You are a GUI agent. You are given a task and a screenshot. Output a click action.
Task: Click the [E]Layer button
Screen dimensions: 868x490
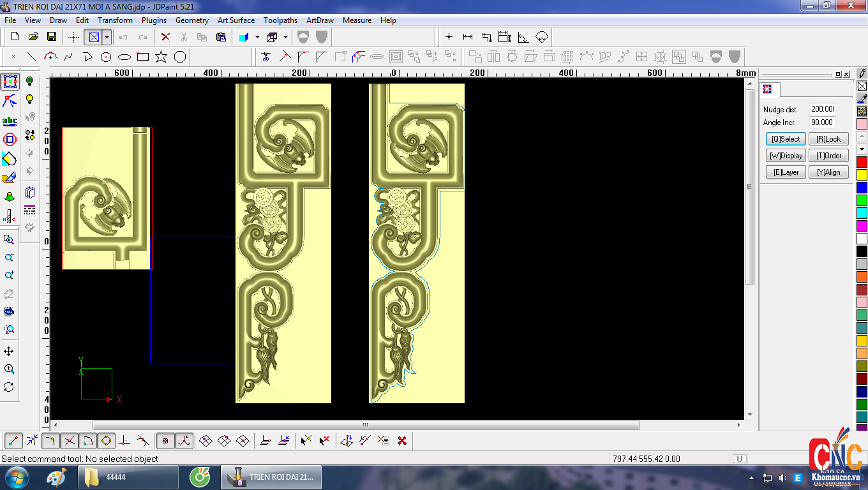click(x=786, y=172)
